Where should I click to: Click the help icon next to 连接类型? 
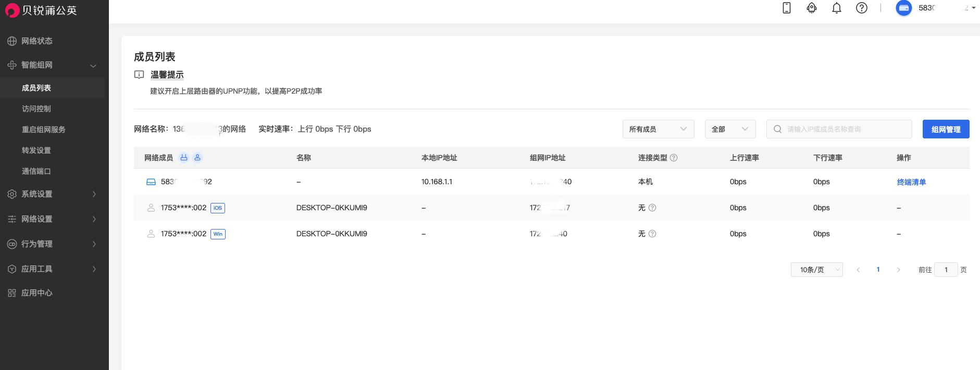tap(674, 158)
